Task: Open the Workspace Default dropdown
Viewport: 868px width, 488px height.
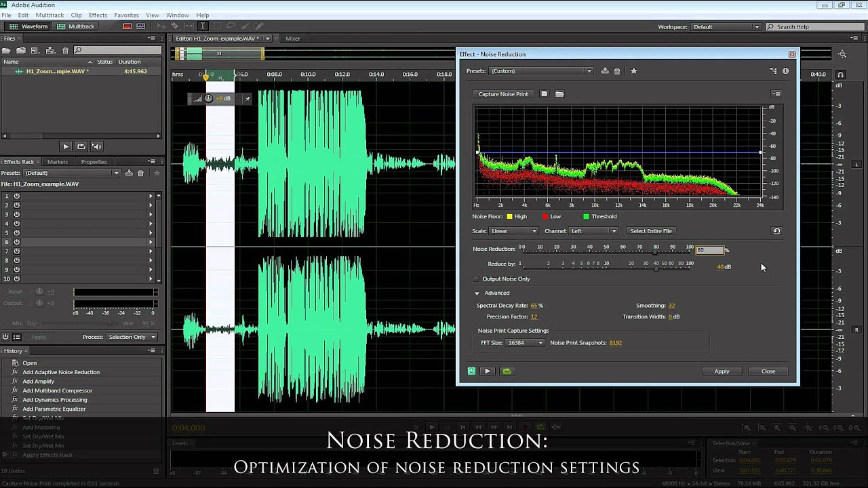Action: 726,26
